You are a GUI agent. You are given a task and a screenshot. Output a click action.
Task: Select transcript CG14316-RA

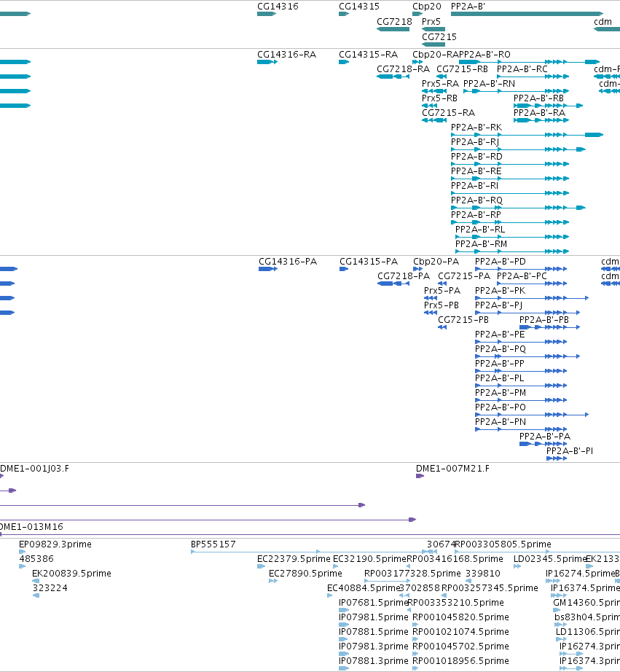point(286,55)
